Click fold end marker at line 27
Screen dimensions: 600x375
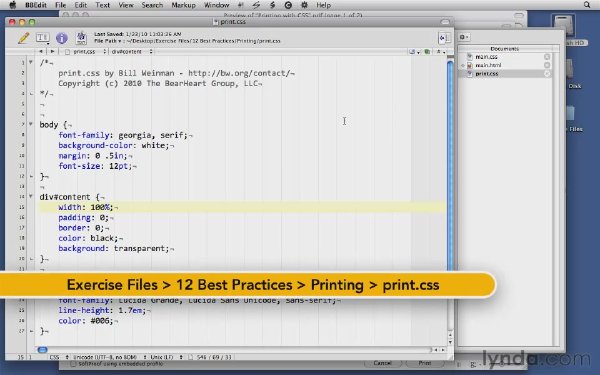click(x=31, y=331)
